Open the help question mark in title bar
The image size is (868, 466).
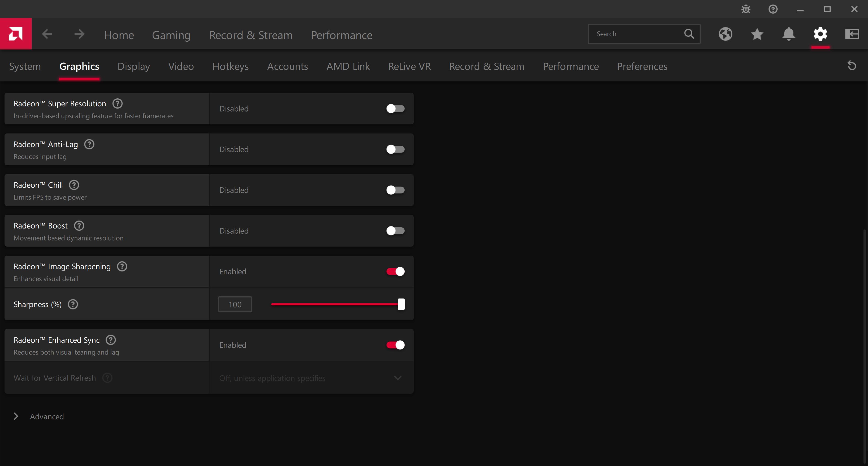point(773,9)
